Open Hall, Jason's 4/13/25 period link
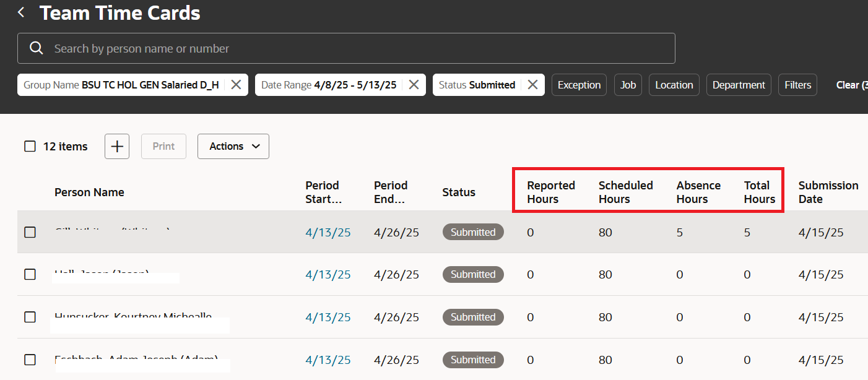This screenshot has width=868, height=380. tap(328, 275)
